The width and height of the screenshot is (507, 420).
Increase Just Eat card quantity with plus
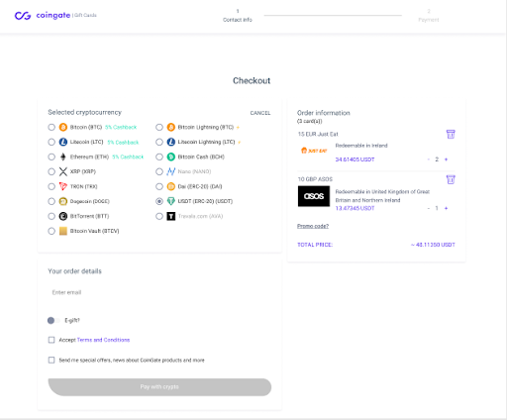(446, 159)
